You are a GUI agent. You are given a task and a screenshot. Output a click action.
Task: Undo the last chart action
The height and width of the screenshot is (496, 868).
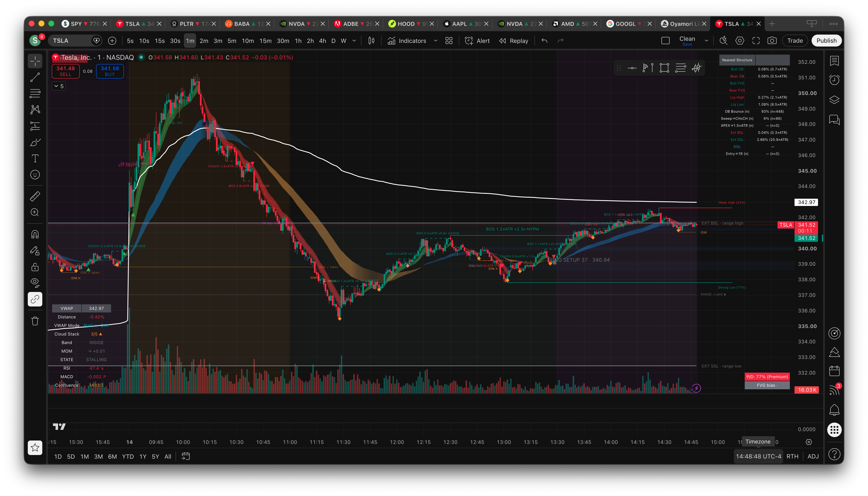click(544, 41)
